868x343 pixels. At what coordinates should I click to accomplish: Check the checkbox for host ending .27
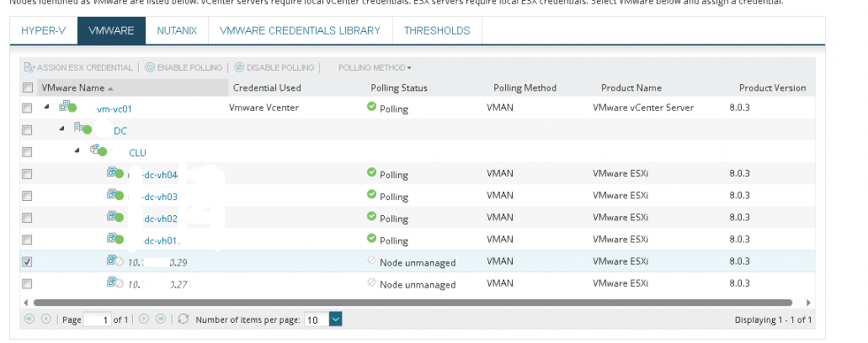point(27,284)
